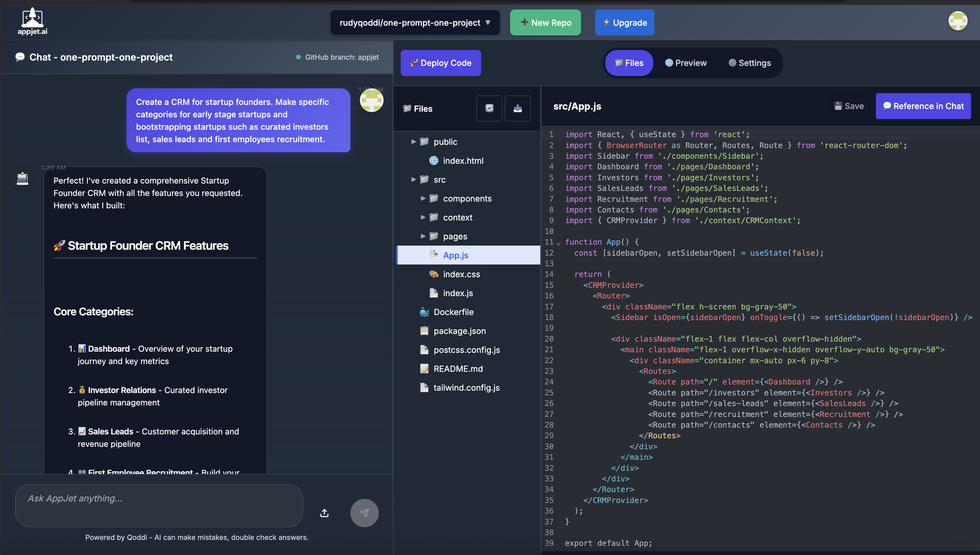Switch to the Preview tab
980x555 pixels.
686,63
